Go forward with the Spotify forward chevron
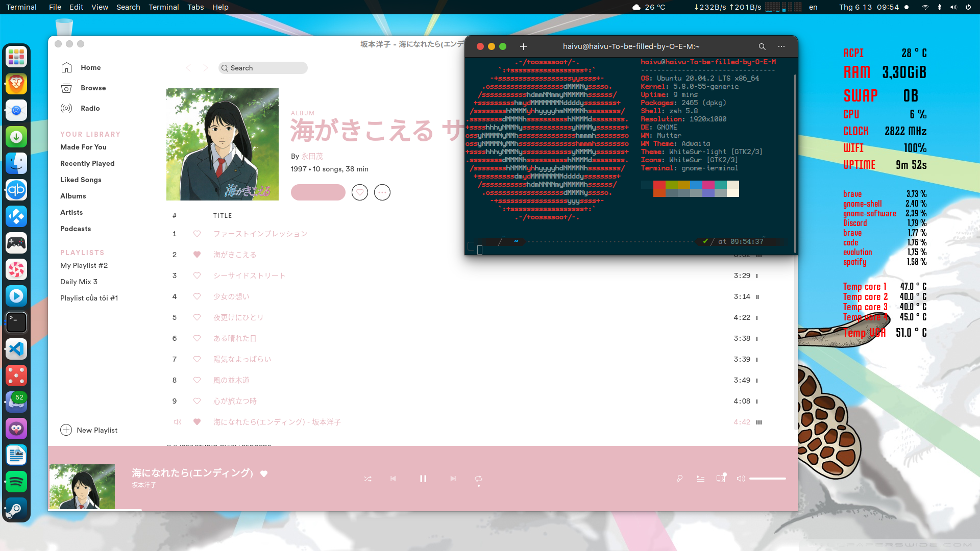980x551 pixels. (205, 68)
